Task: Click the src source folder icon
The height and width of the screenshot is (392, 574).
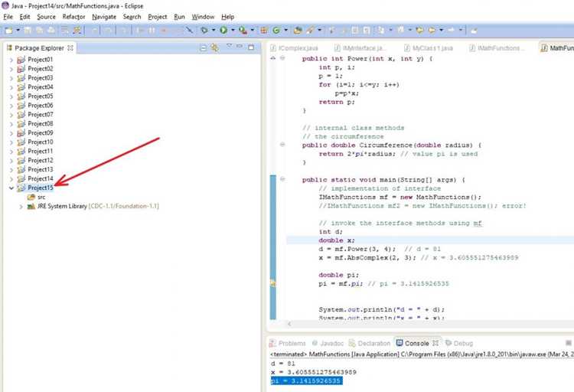Action: click(x=31, y=197)
